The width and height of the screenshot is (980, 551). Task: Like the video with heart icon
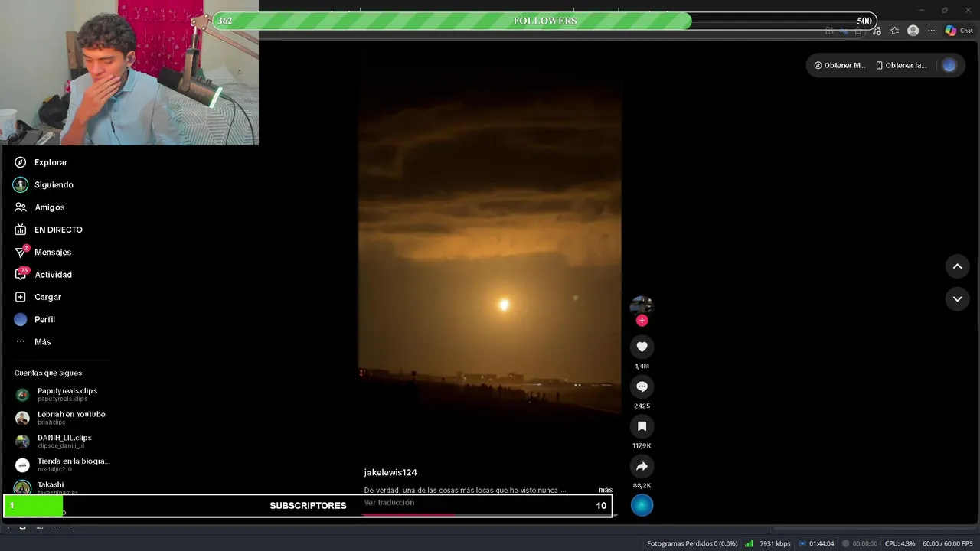[x=642, y=347]
